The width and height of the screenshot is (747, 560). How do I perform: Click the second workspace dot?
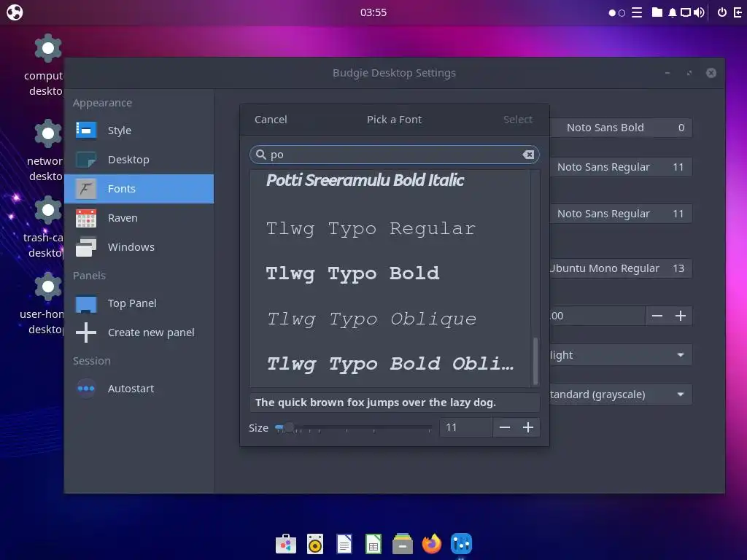tap(622, 13)
